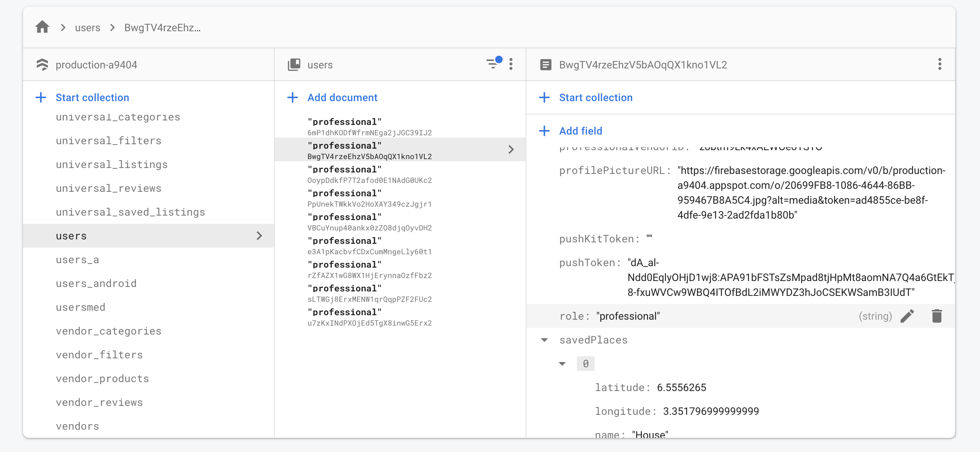The image size is (980, 452).
Task: Click the home icon in breadcrumb
Action: (42, 28)
